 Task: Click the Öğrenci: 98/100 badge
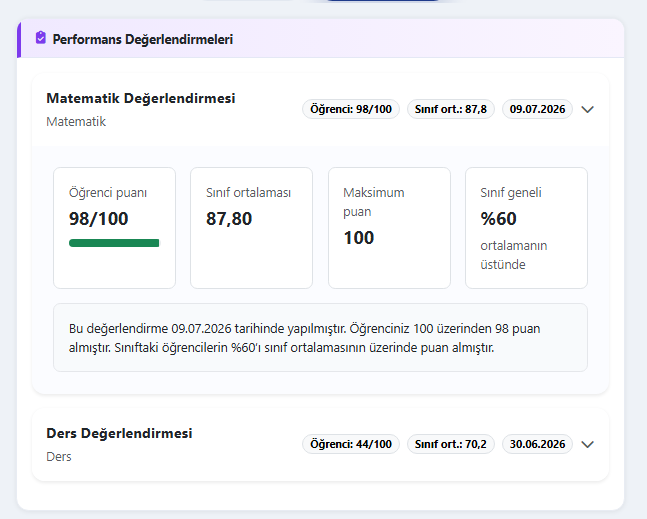(x=351, y=109)
